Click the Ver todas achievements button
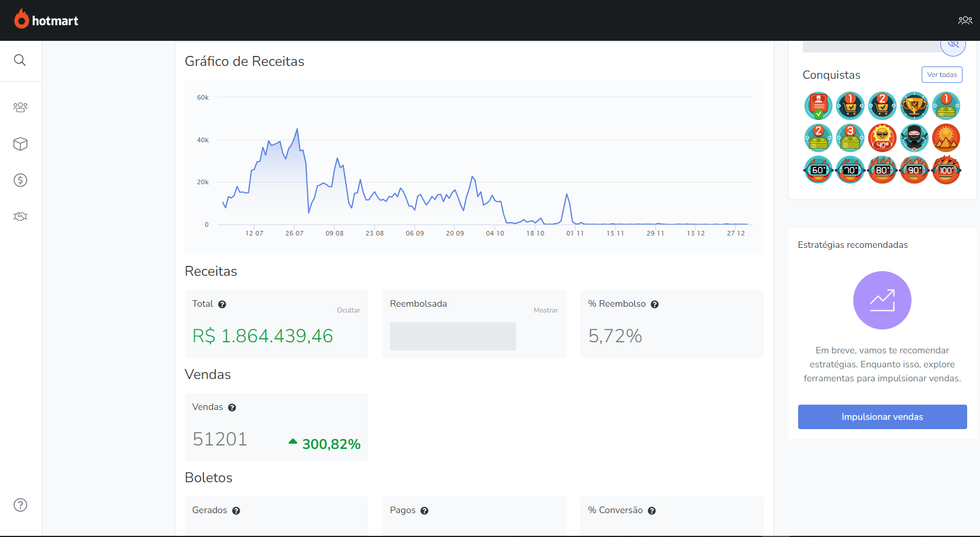This screenshot has height=537, width=980. click(942, 75)
